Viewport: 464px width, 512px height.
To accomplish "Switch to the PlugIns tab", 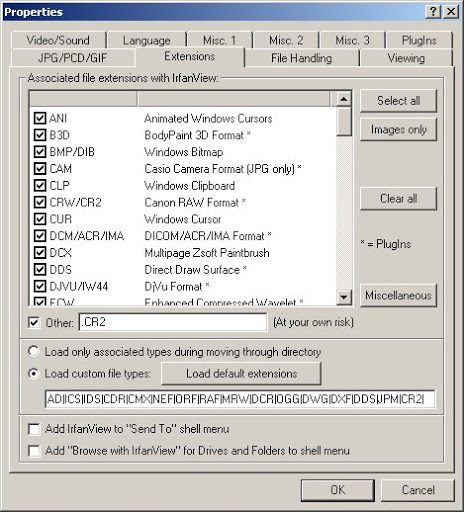I will [419, 40].
